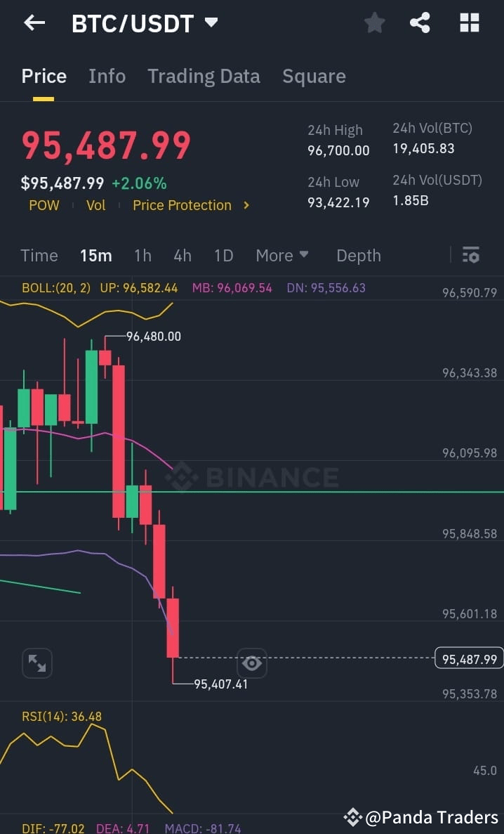Favorite BTC/USDT with the star icon
Screen dimensions: 504x834
pyautogui.click(x=374, y=22)
